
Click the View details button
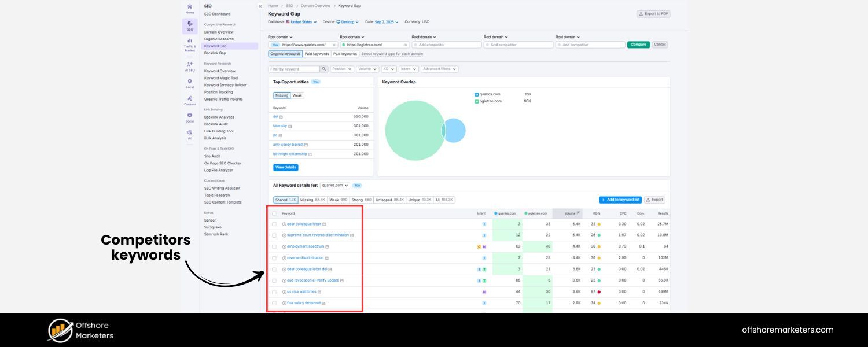coord(285,167)
